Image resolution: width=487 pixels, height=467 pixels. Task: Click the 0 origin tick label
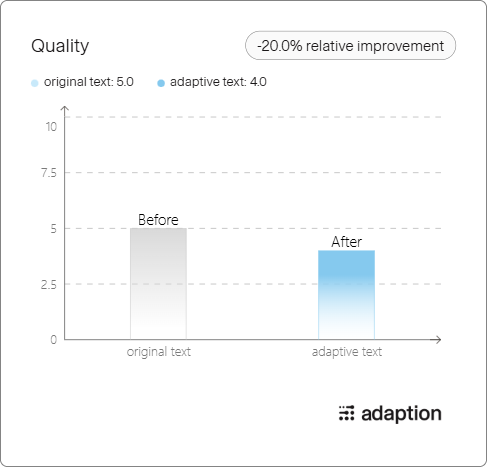pyautogui.click(x=54, y=340)
